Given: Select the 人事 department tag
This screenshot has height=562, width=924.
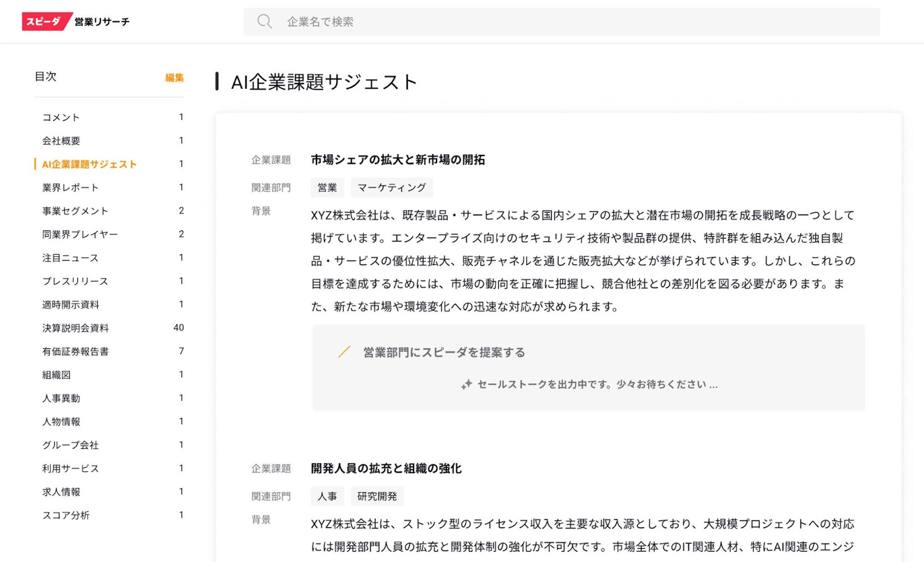Looking at the screenshot, I should 327,496.
